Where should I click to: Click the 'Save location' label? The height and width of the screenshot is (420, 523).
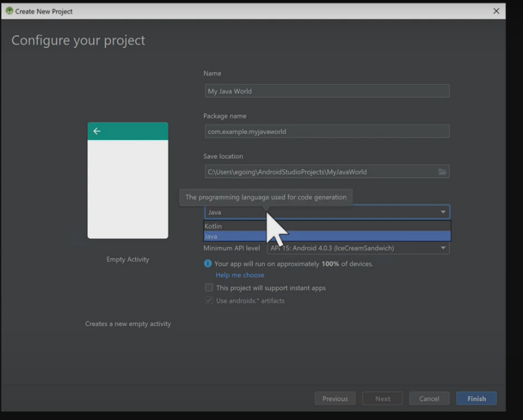pos(223,156)
